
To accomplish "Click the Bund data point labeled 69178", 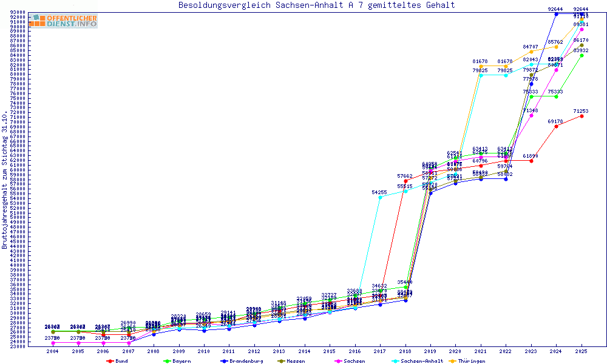I will click(556, 126).
